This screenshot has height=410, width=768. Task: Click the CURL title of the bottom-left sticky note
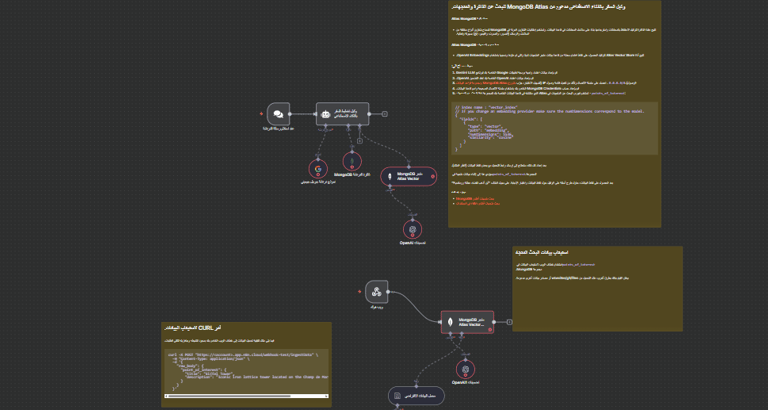tap(193, 327)
